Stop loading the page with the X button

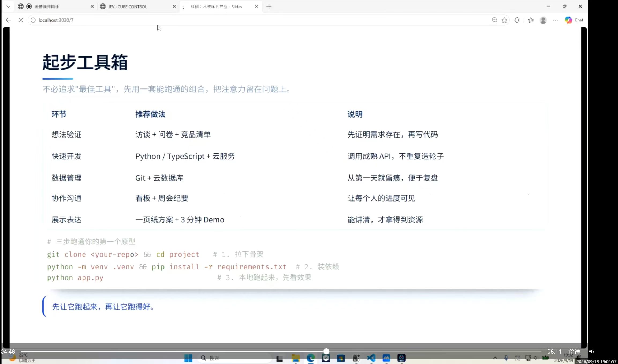pyautogui.click(x=21, y=20)
